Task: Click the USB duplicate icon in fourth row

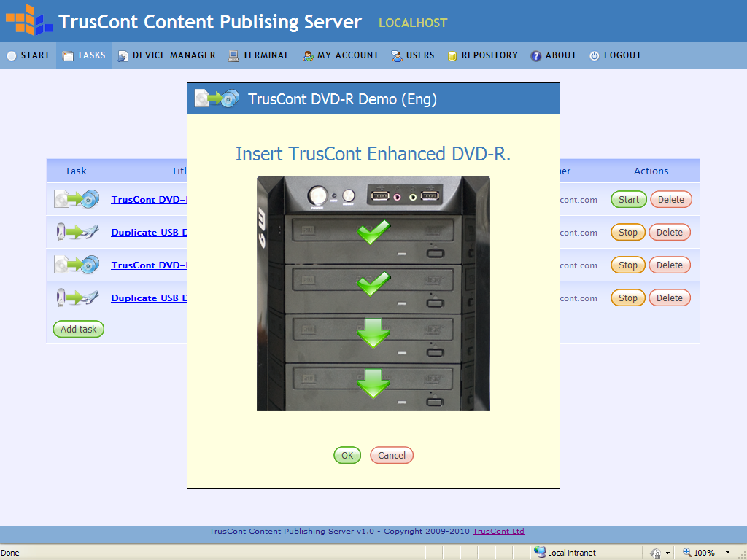Action: (x=77, y=297)
